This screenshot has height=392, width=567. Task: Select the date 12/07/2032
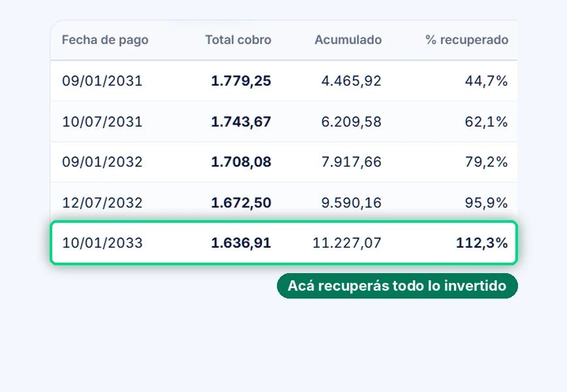pyautogui.click(x=103, y=203)
